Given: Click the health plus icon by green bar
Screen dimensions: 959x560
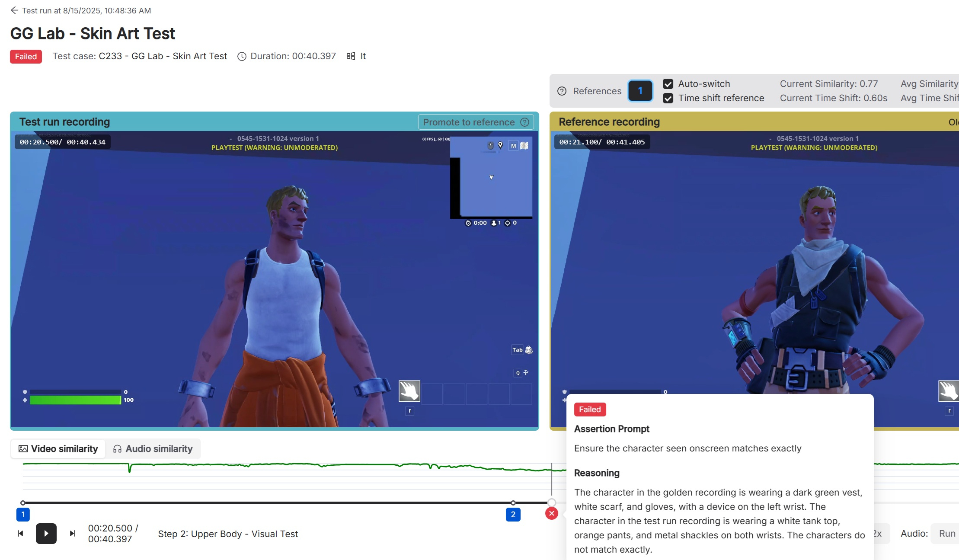Looking at the screenshot, I should tap(25, 400).
